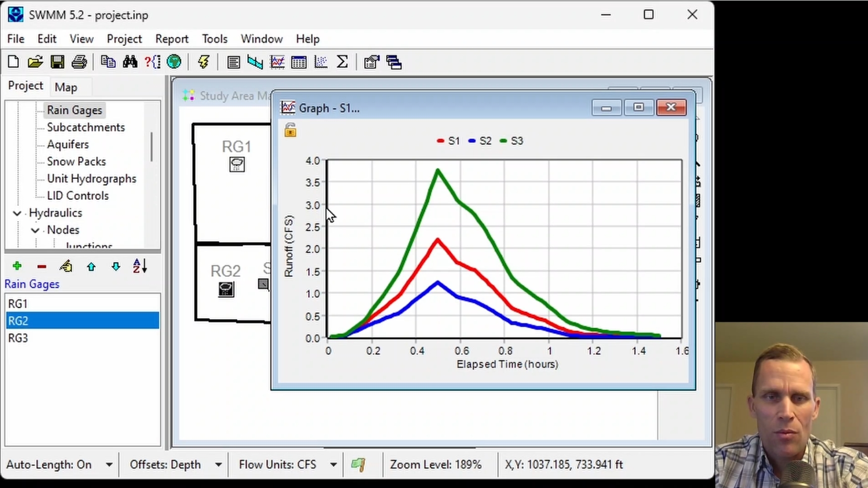Image resolution: width=868 pixels, height=488 pixels.
Task: Select Subcatchments in the project tree
Action: pos(86,127)
